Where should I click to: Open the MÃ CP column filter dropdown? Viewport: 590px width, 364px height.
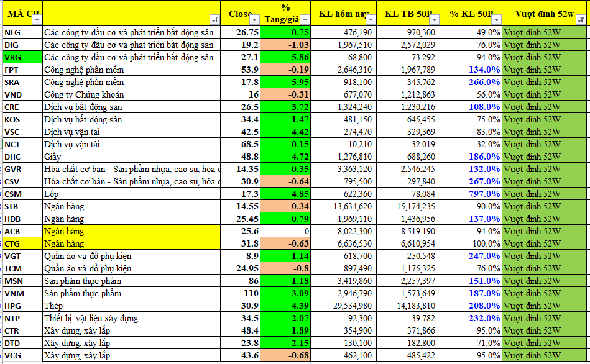[x=37, y=20]
